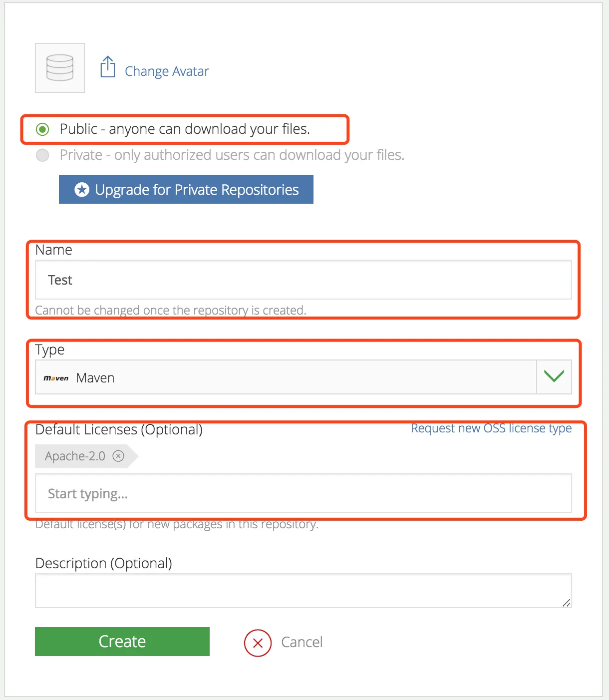The width and height of the screenshot is (609, 700).
Task: Remove the Apache-2.0 license tag
Action: pyautogui.click(x=118, y=456)
